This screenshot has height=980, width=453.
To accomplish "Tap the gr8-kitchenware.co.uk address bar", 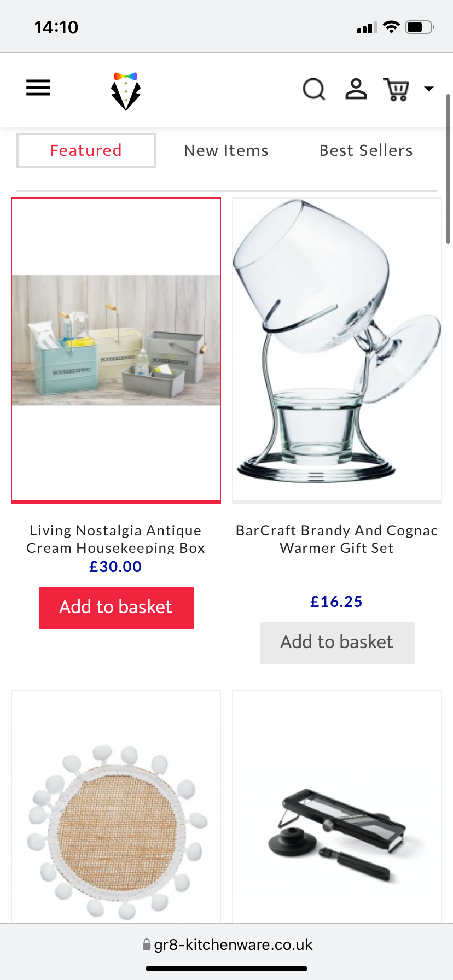I will pos(226,944).
